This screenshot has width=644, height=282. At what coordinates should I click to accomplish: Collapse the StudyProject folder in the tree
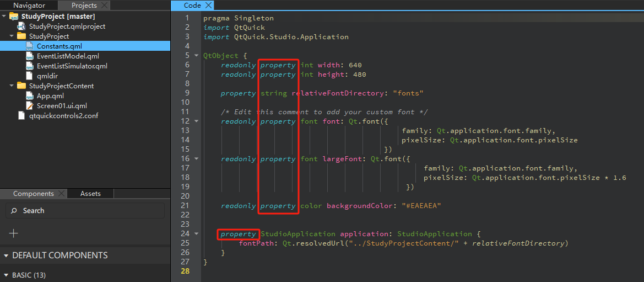(x=12, y=36)
